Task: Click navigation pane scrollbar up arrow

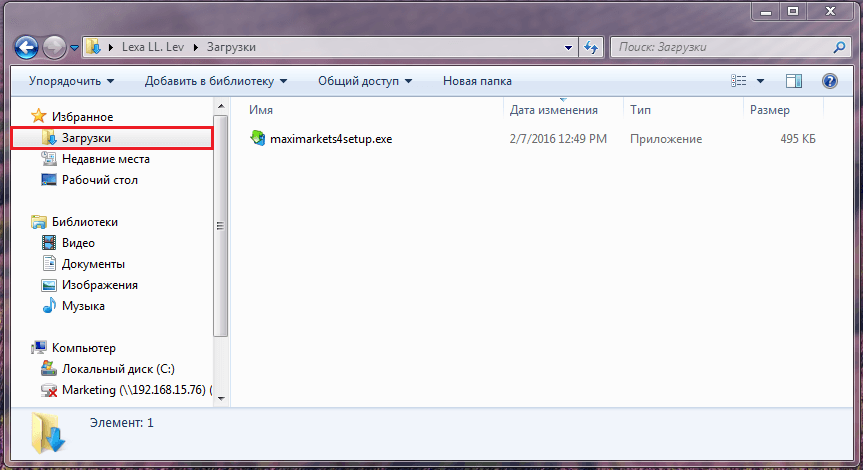Action: [221, 106]
